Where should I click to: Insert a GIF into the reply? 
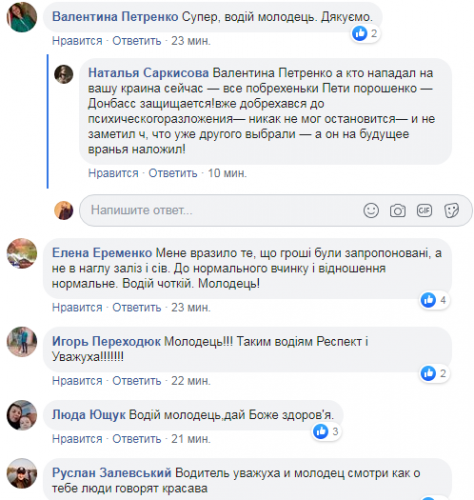point(424,210)
